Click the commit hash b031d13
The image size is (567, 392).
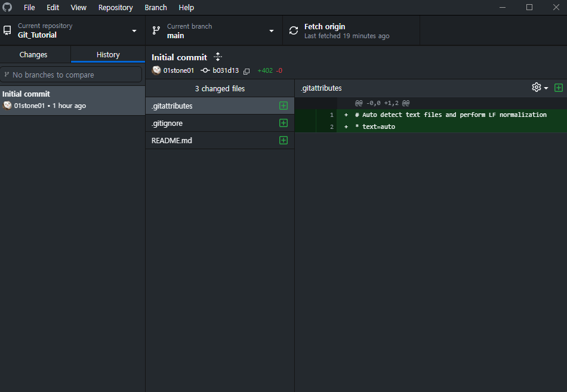tap(226, 70)
